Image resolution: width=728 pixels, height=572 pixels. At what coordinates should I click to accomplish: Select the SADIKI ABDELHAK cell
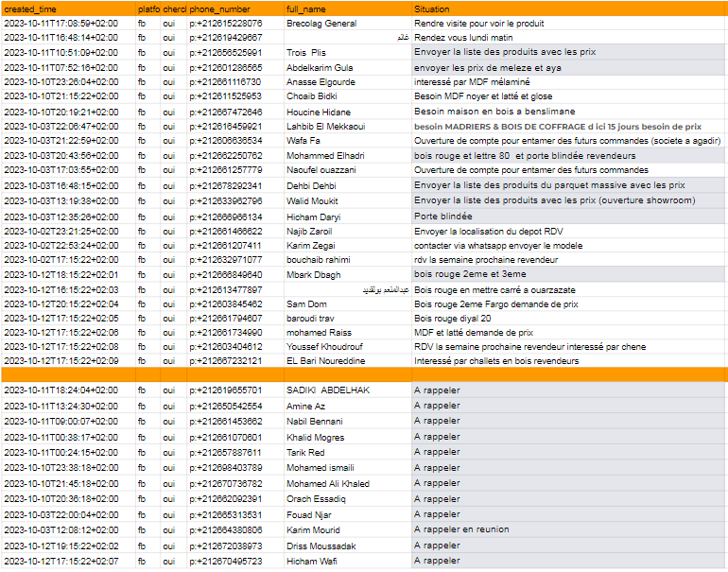point(348,390)
